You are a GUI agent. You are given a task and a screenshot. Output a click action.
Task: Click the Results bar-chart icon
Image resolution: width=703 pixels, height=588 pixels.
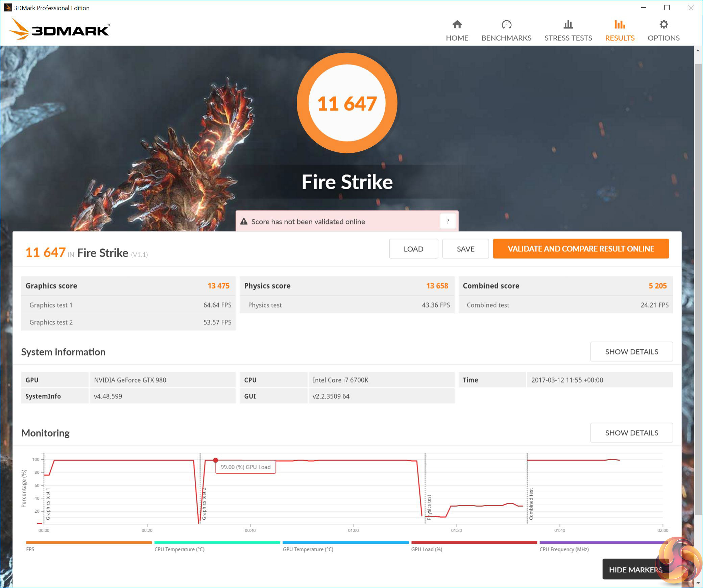pyautogui.click(x=620, y=24)
